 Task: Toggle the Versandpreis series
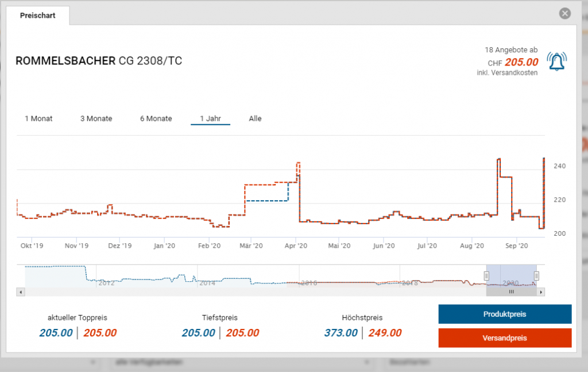point(505,338)
